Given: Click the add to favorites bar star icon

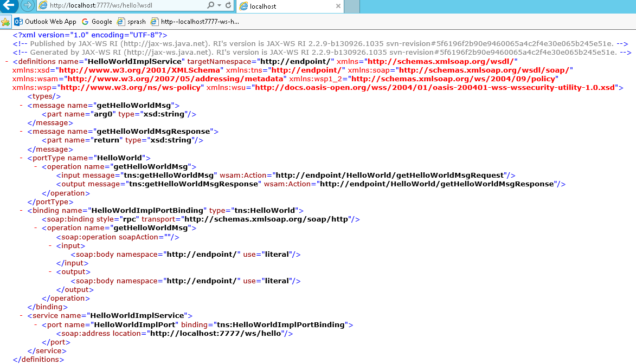Looking at the screenshot, I should (x=5, y=22).
